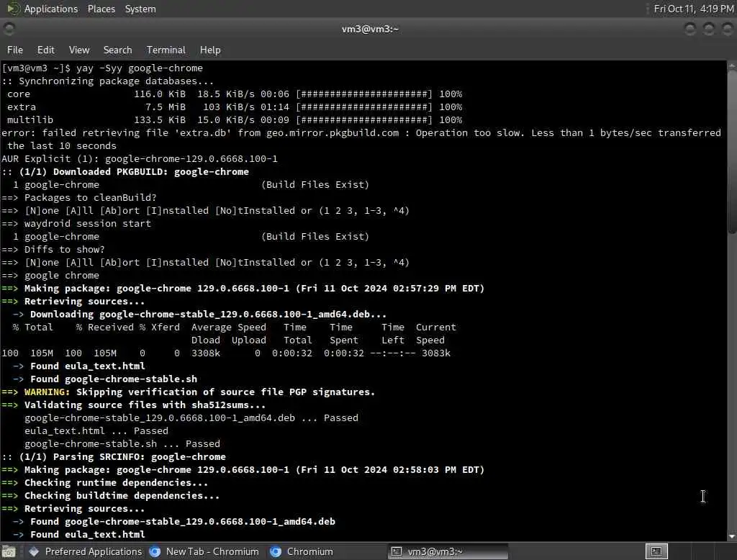Click 'Checking runtime dependencies...' line
The width and height of the screenshot is (737, 560).
pyautogui.click(x=105, y=483)
